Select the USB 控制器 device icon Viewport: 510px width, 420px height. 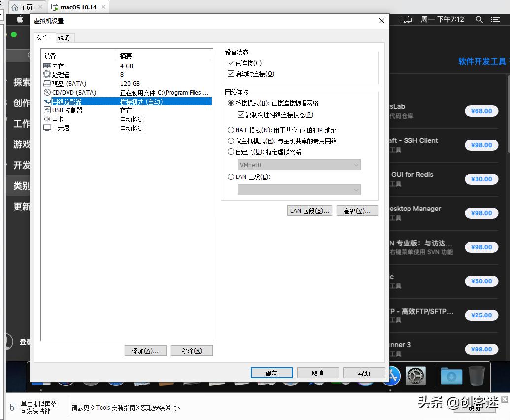[x=47, y=110]
